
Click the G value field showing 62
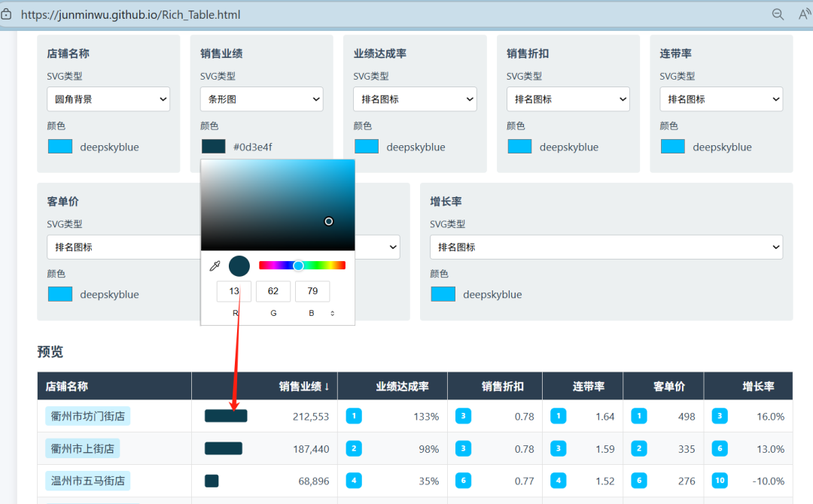pyautogui.click(x=273, y=291)
